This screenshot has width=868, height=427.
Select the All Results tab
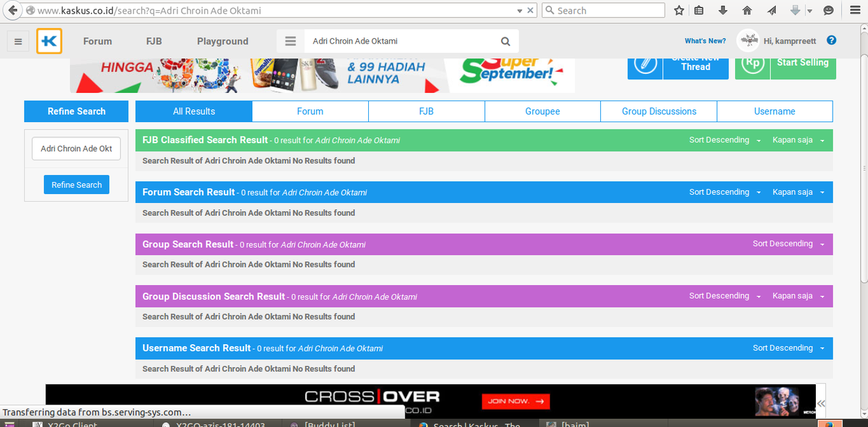click(194, 111)
